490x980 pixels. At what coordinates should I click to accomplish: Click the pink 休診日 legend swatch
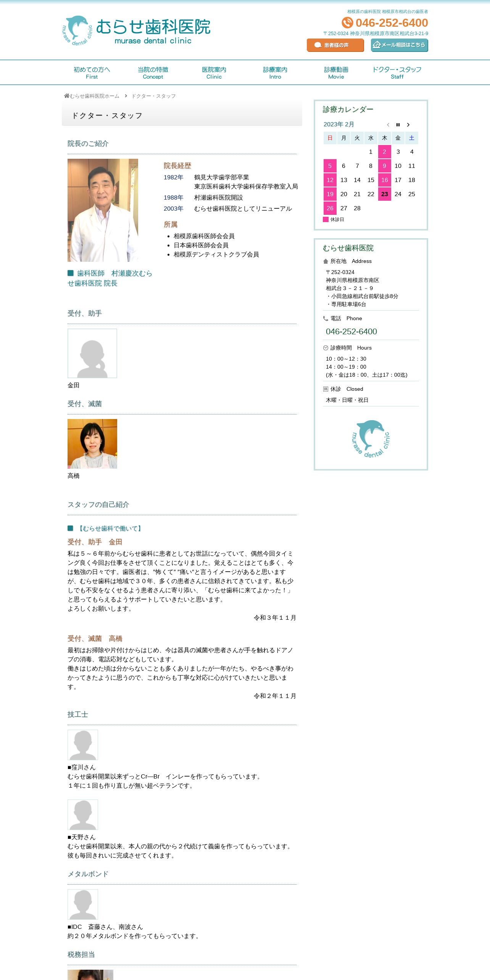pos(326,219)
